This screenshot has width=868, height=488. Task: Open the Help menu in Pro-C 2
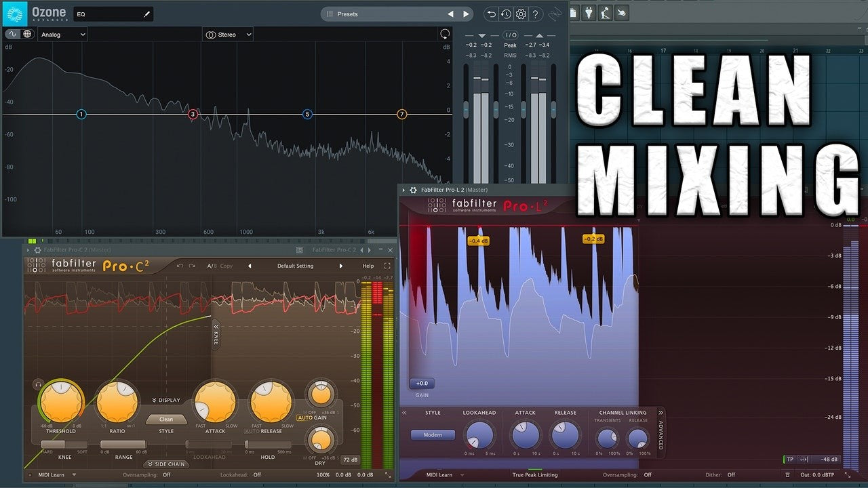[x=368, y=266]
